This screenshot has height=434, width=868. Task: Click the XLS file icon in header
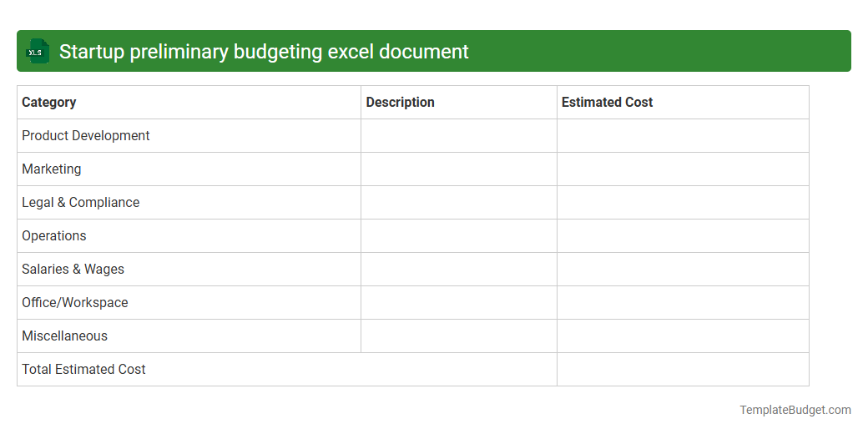pos(37,52)
